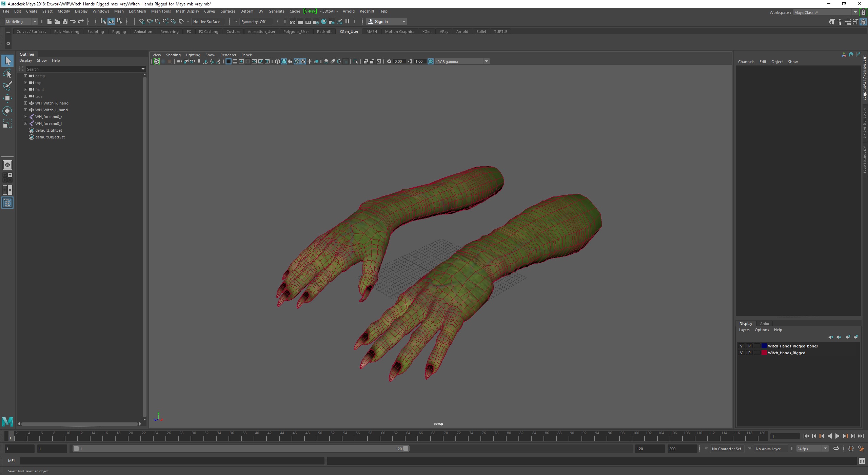Open the Workspace Maya Classic dropdown
The image size is (868, 475).
pyautogui.click(x=826, y=12)
